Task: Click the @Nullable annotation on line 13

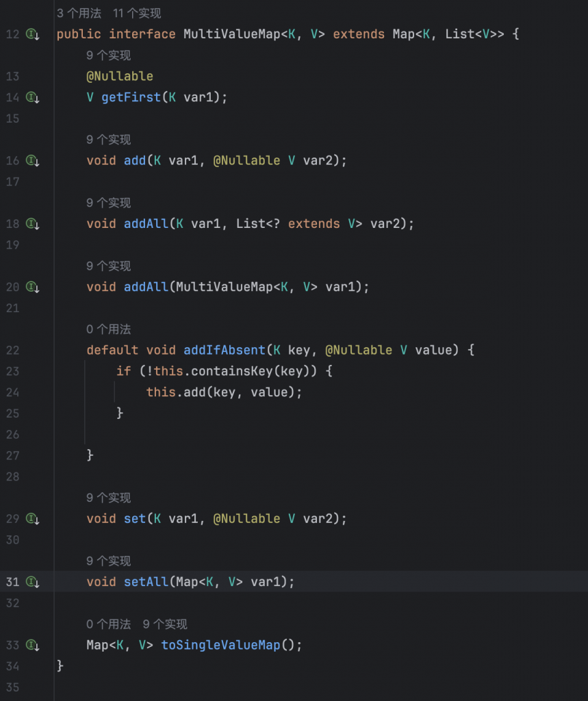Action: tap(120, 76)
